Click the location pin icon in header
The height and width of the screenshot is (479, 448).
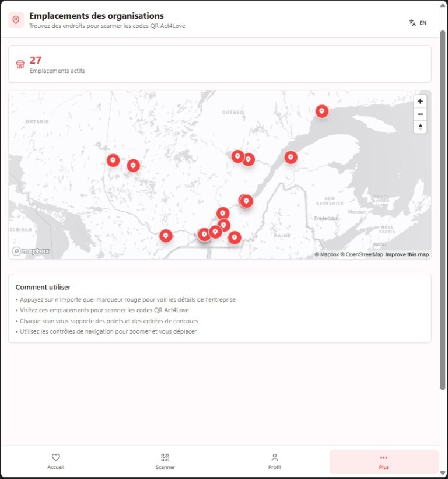click(x=16, y=20)
